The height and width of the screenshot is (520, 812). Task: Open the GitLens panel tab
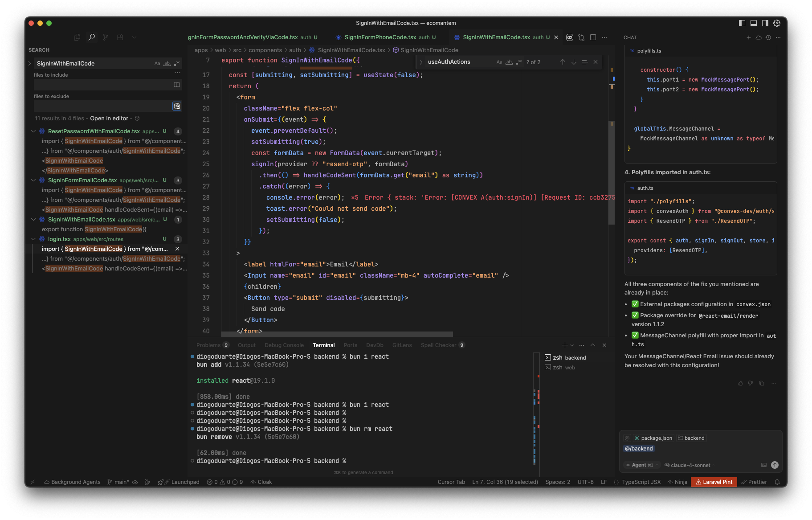(x=402, y=345)
